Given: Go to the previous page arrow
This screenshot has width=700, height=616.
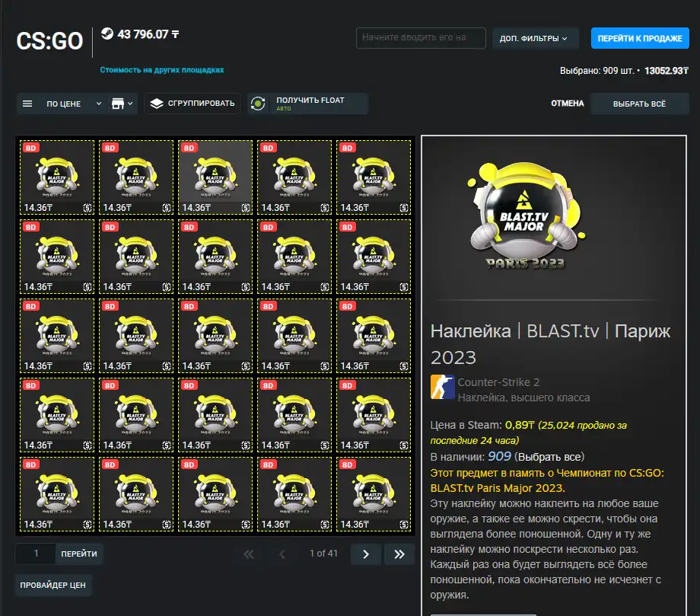Looking at the screenshot, I should (x=282, y=554).
